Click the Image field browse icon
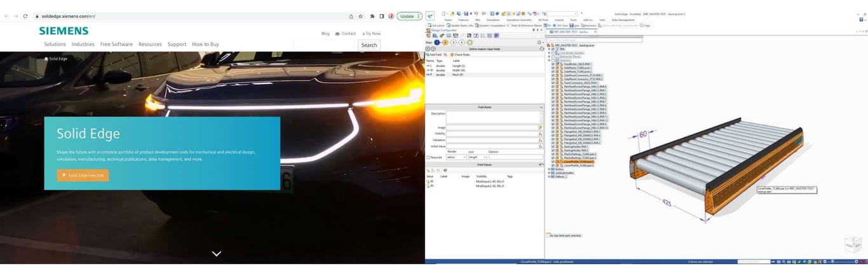868x275 pixels. (x=540, y=127)
